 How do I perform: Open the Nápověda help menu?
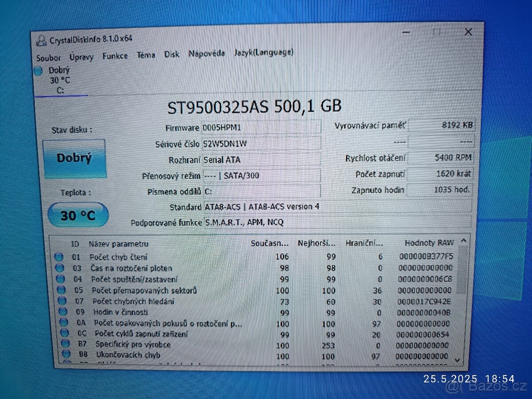[206, 53]
